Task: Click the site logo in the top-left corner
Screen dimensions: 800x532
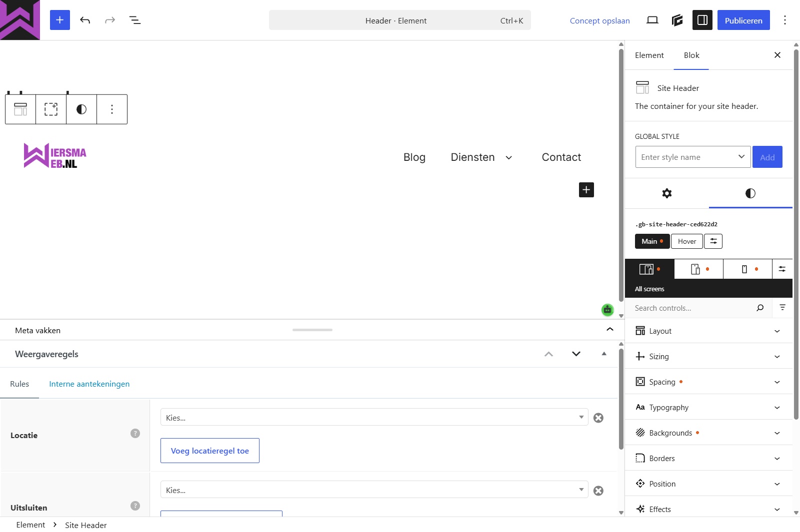Action: [x=20, y=20]
